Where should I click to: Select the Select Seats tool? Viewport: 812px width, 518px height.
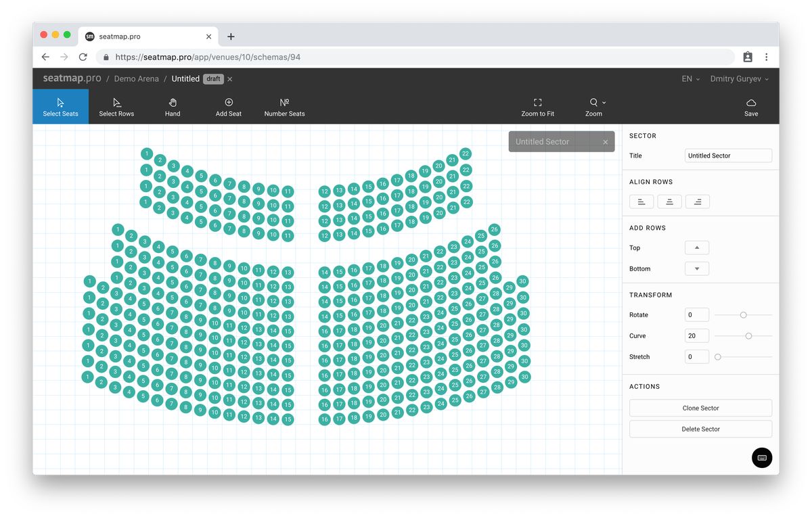click(x=60, y=106)
